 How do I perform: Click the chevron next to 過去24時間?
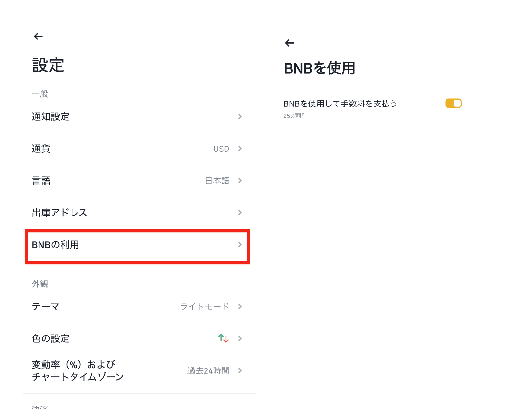coord(240,370)
